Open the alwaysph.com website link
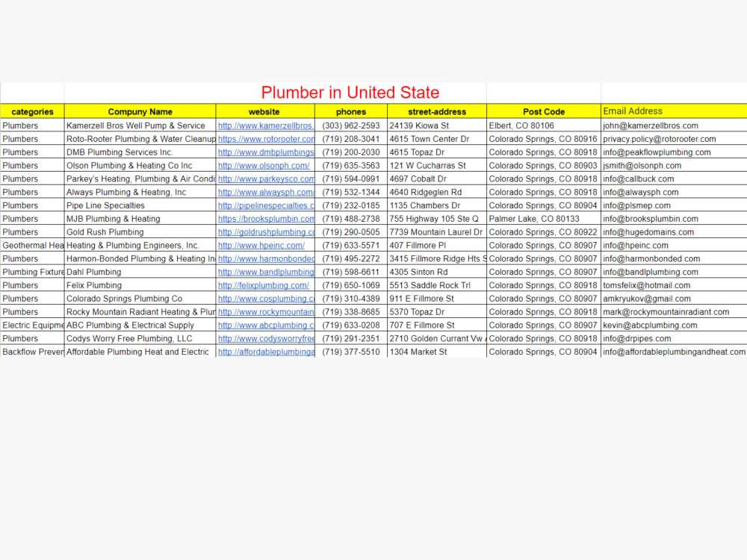 click(267, 193)
